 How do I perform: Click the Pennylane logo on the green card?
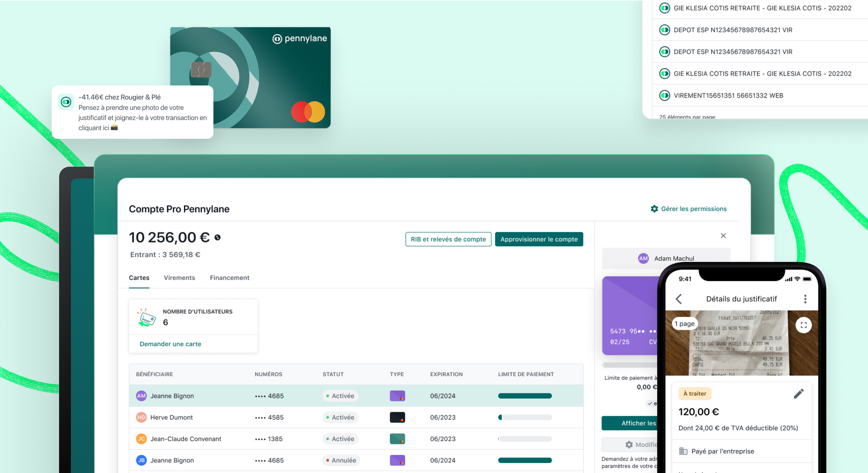(x=300, y=39)
